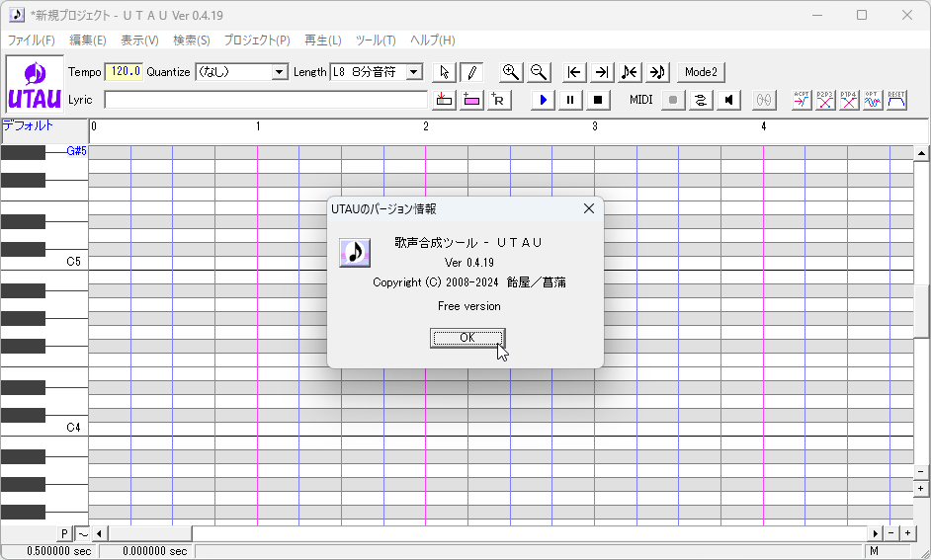Click the note-with-left-arrow icon
Screen dimensions: 931x560
(x=630, y=72)
